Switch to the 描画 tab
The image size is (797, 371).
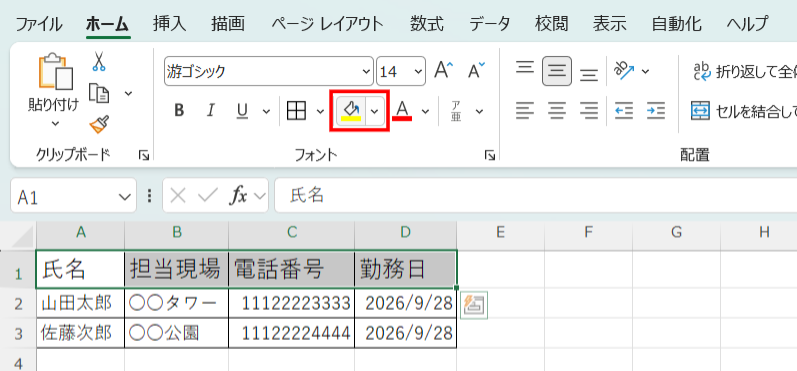click(x=229, y=23)
